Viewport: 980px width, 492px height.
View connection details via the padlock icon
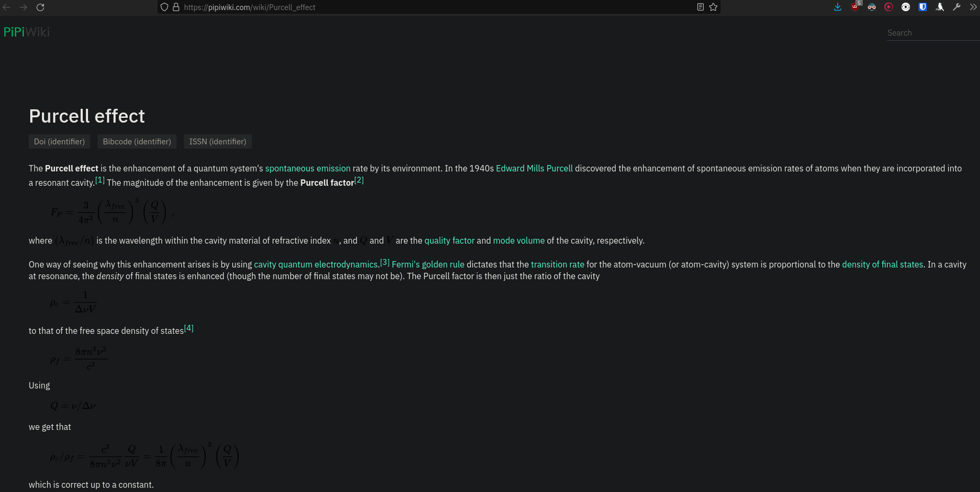pos(177,7)
